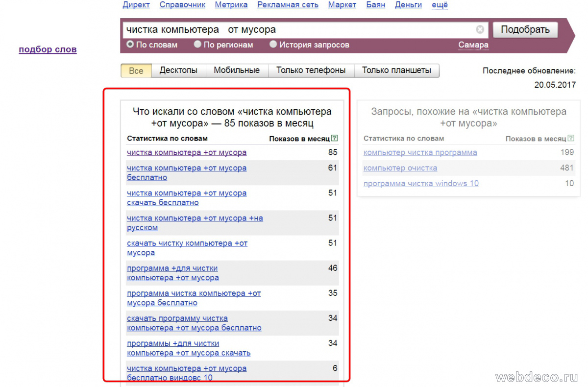
Task: Click the search query input field
Action: [294, 30]
